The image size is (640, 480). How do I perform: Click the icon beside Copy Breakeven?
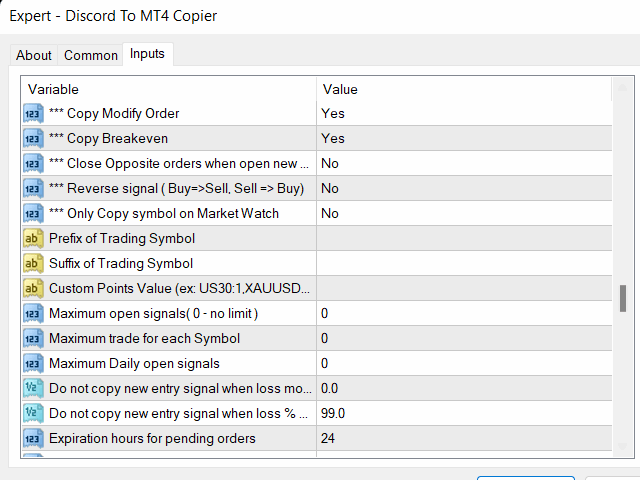(x=33, y=139)
